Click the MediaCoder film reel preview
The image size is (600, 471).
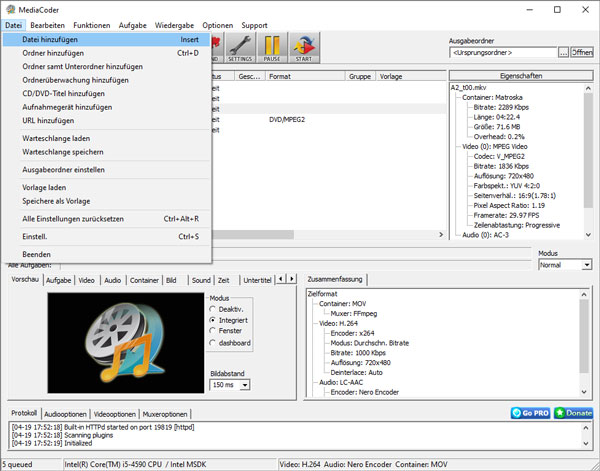pyautogui.click(x=126, y=343)
